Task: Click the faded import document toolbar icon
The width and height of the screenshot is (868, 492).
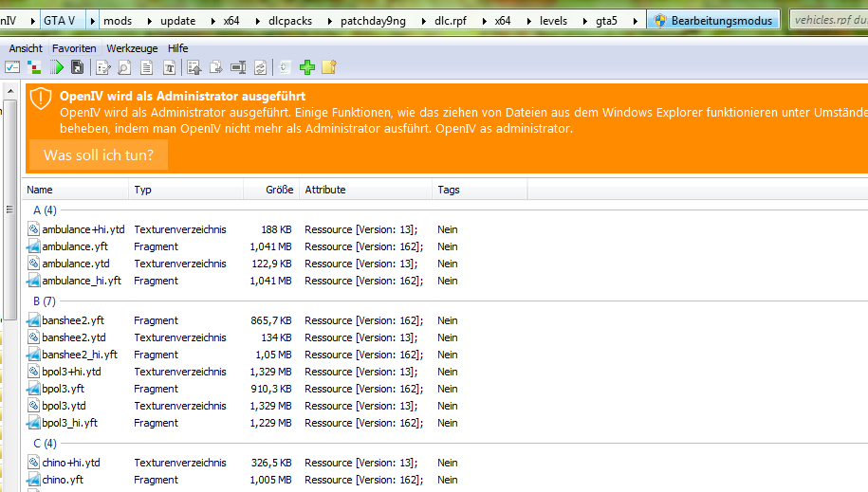Action: coord(285,67)
